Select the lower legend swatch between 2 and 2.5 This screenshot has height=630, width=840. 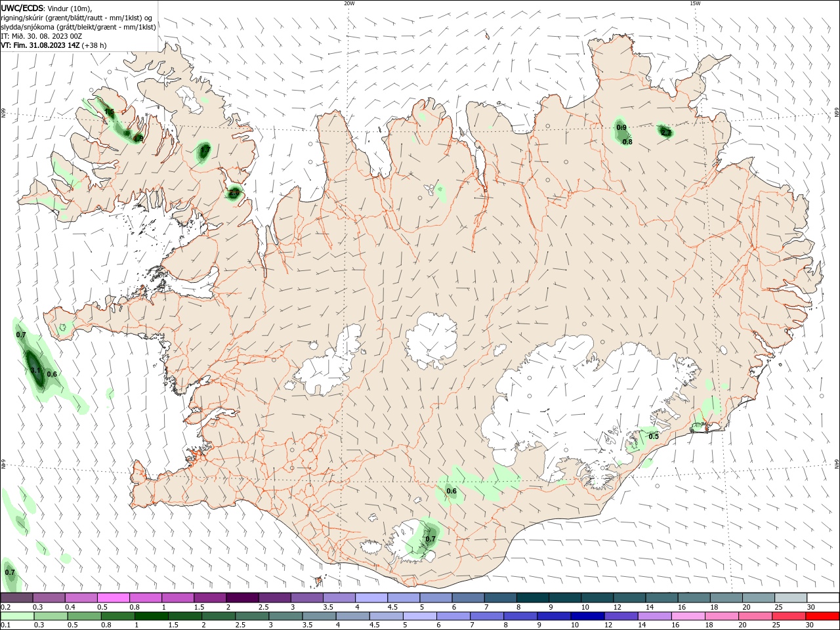coord(220,616)
